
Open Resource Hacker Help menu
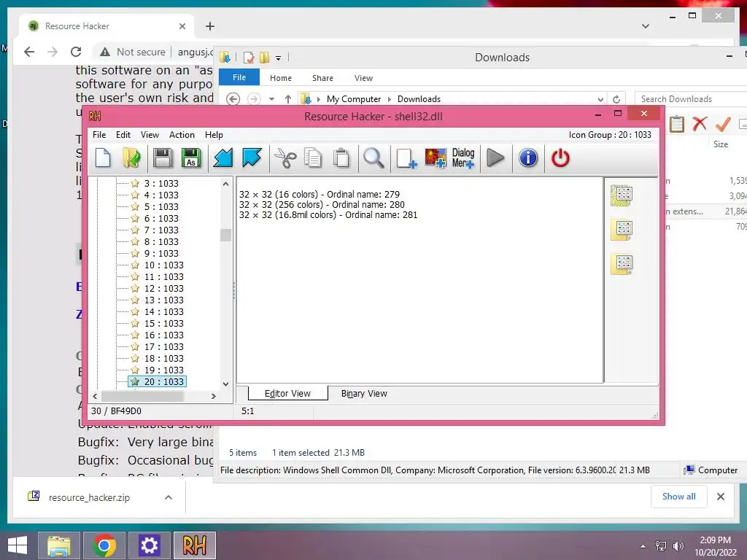pyautogui.click(x=214, y=135)
